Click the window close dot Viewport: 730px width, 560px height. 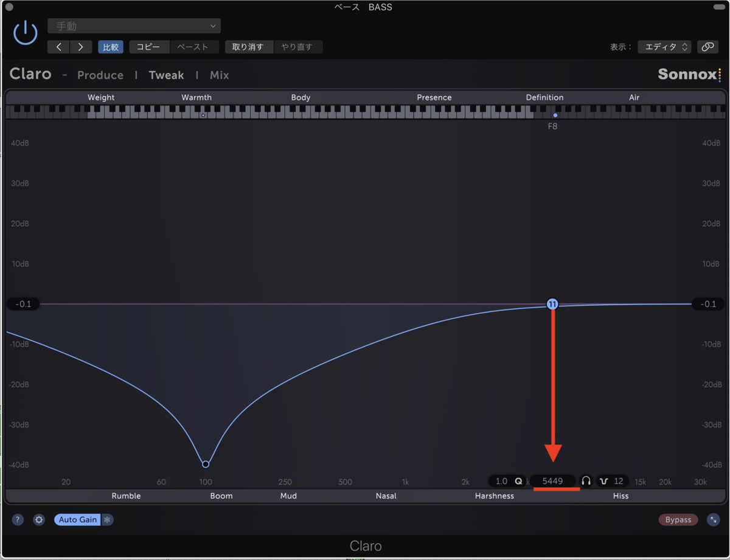[9, 7]
